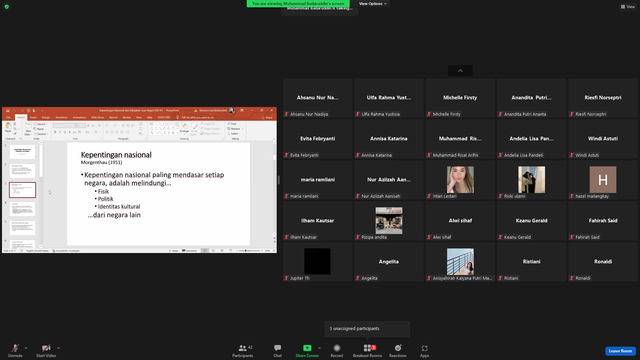The height and width of the screenshot is (360, 640).
Task: Open the Apps panel
Action: click(424, 350)
